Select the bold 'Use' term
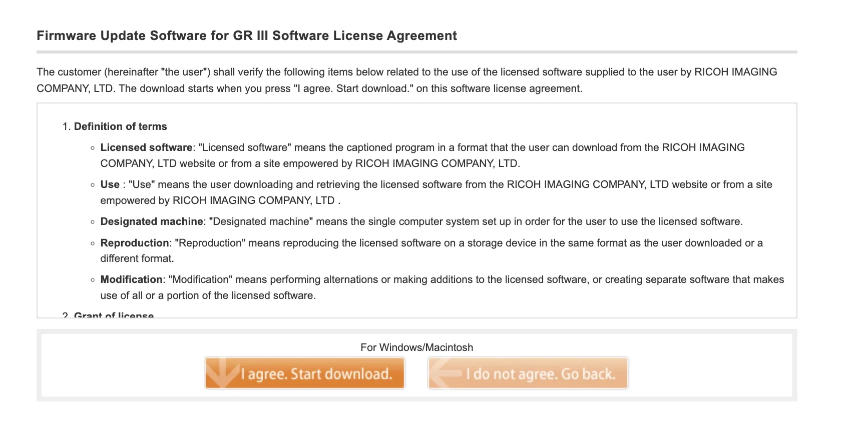 [x=110, y=184]
